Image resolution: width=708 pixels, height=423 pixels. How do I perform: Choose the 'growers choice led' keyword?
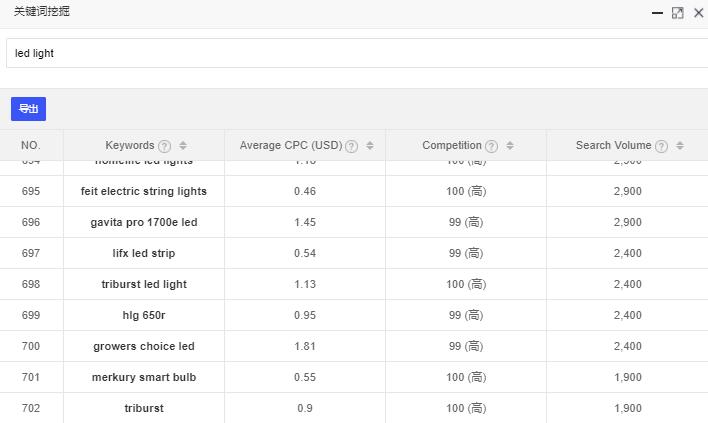pos(144,346)
